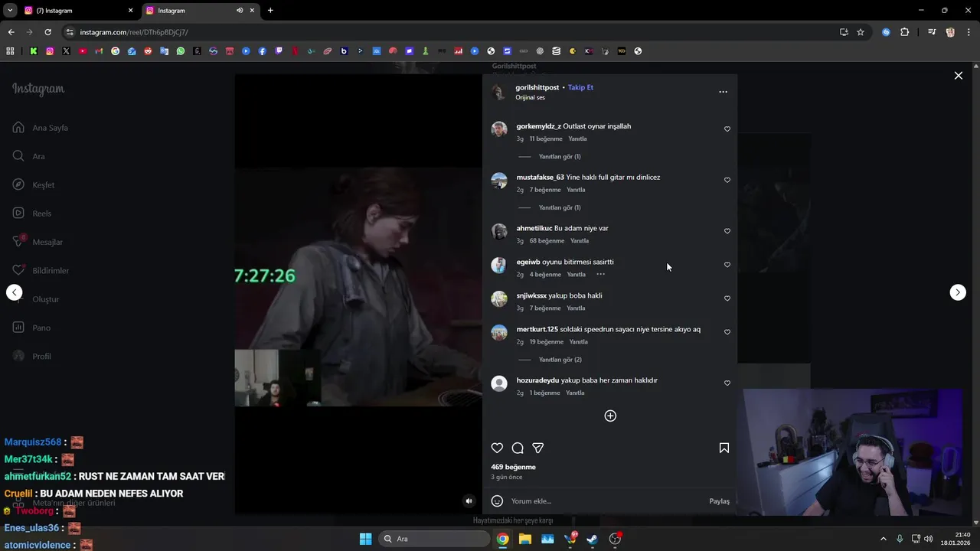This screenshot has width=980, height=551.
Task: Mute the Instagram tab via the speaker icon
Action: pos(240,11)
